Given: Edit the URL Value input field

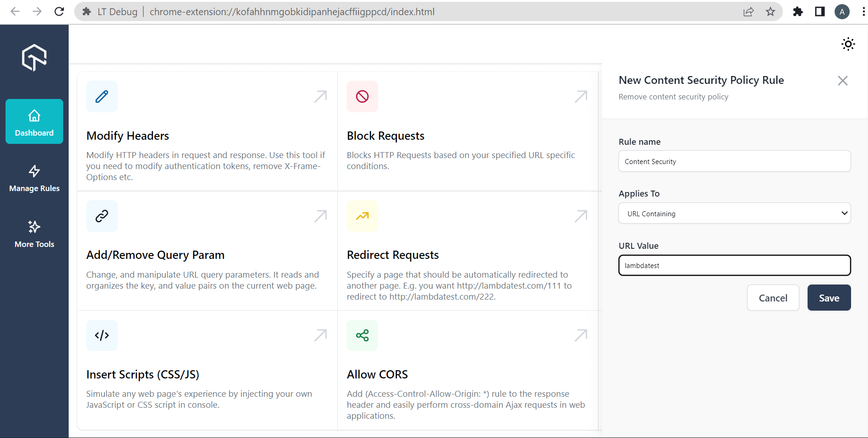Looking at the screenshot, I should click(x=734, y=265).
